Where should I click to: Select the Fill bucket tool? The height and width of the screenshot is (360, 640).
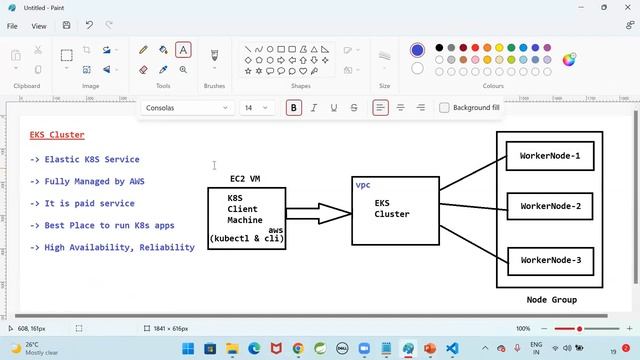[163, 50]
